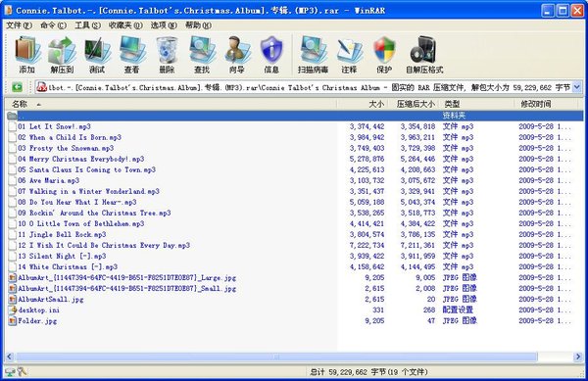Click size value 5,278,876

pos(367,160)
